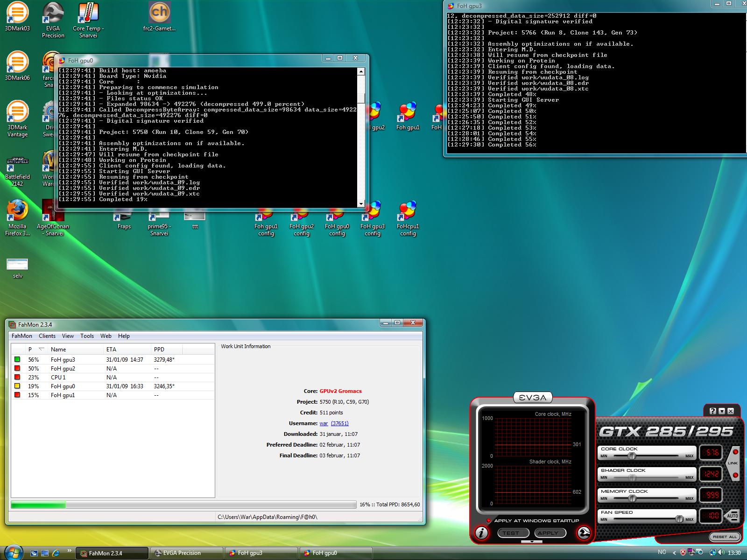Click the Reset All button
The image size is (747, 560).
point(725,537)
